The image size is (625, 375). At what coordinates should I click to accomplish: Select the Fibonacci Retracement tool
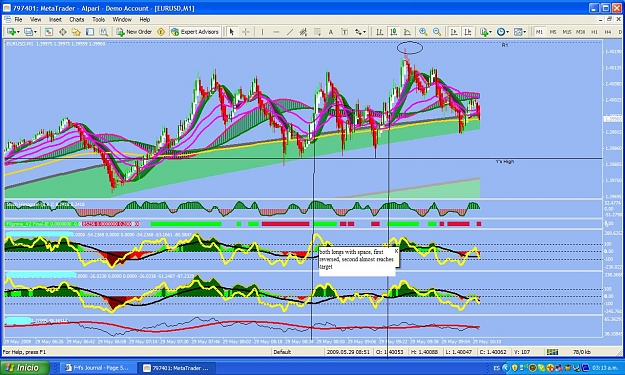[x=317, y=32]
